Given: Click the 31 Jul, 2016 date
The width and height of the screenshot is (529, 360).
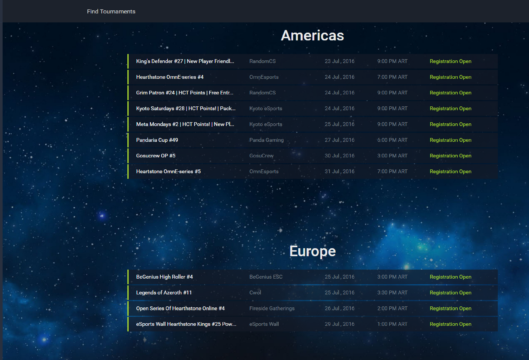Looking at the screenshot, I should tap(339, 171).
